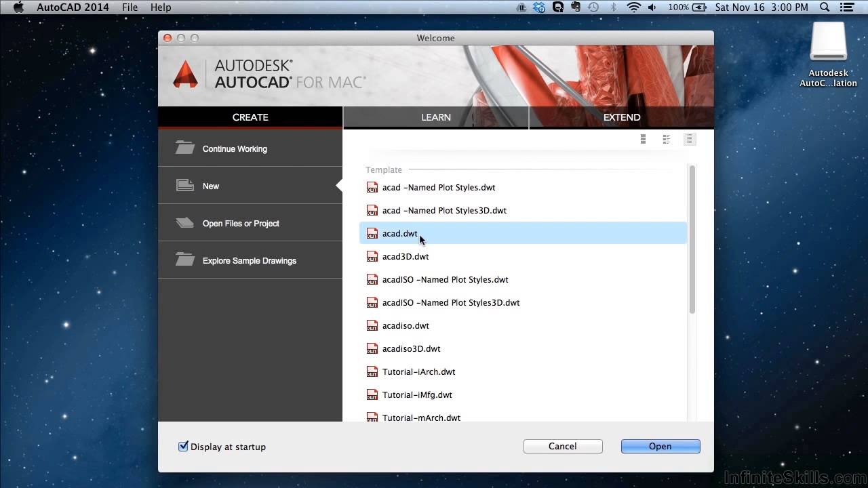
Task: Click the acadISO -Named Plot Styles.dwt icon
Action: [372, 279]
